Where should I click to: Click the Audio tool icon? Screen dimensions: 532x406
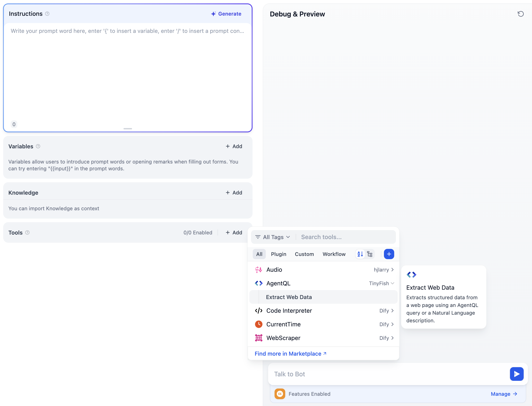259,270
